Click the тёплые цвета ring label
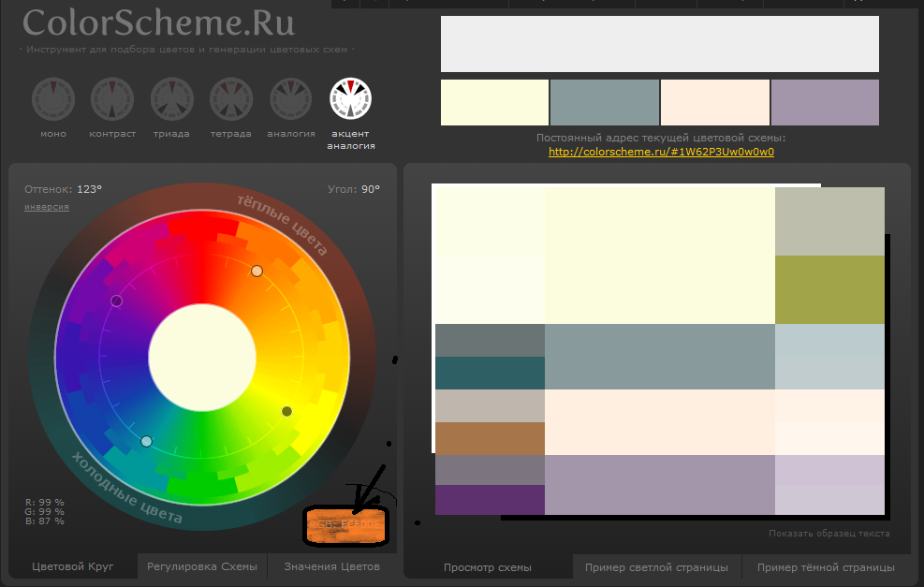The width and height of the screenshot is (924, 587). [283, 225]
